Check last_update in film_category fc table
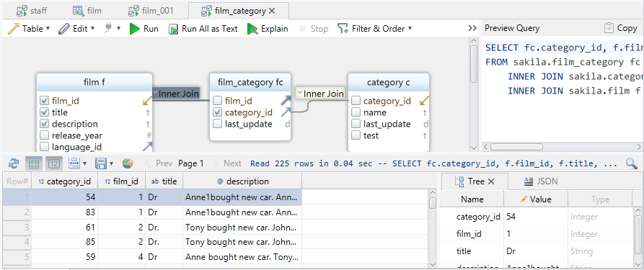The image size is (644, 270). click(218, 124)
